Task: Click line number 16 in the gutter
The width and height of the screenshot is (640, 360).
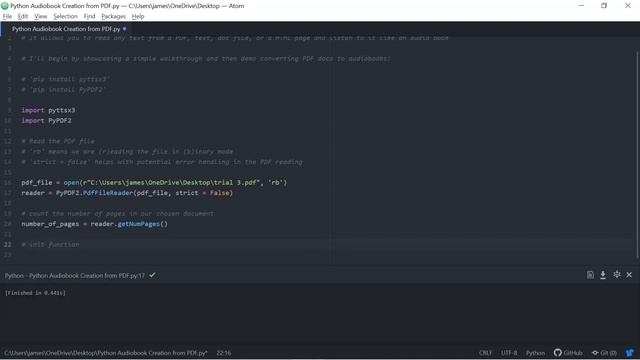Action: 8,182
